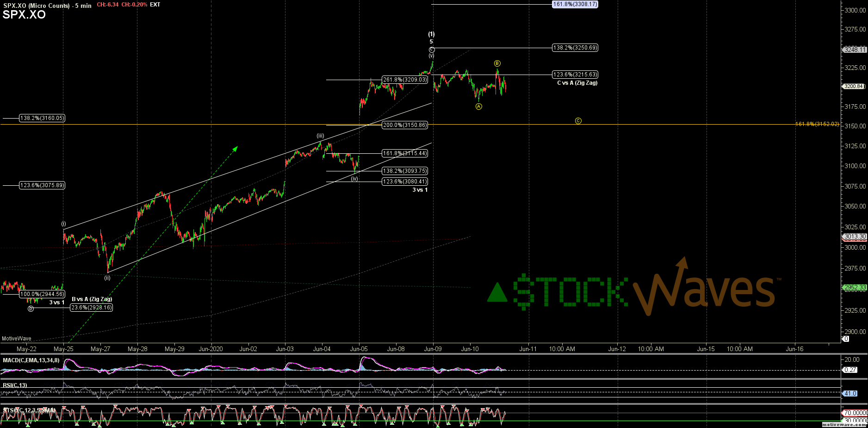Viewport: 868px width, 428px height.
Task: Select the 100.0%(2944.56) retracement label
Action: [42, 295]
